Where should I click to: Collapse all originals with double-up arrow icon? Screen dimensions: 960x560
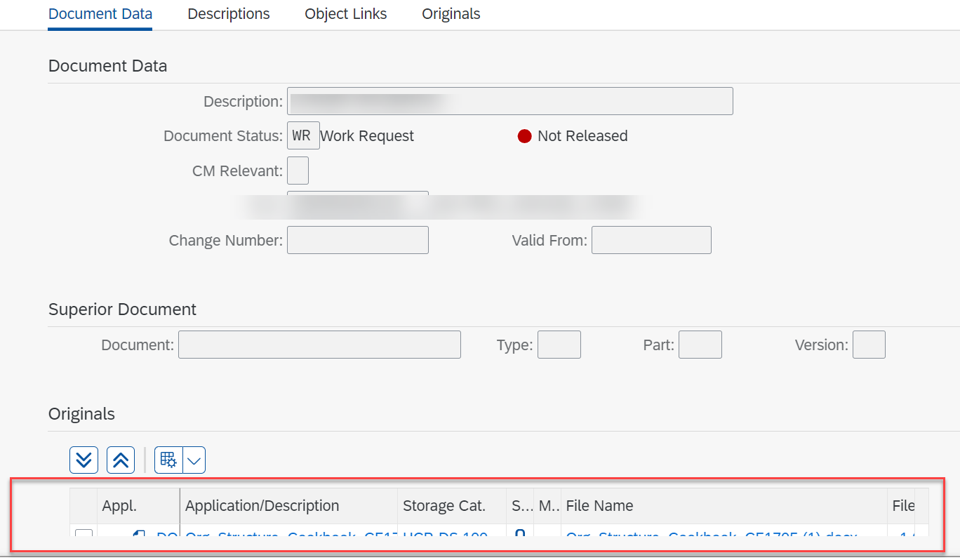click(x=121, y=460)
